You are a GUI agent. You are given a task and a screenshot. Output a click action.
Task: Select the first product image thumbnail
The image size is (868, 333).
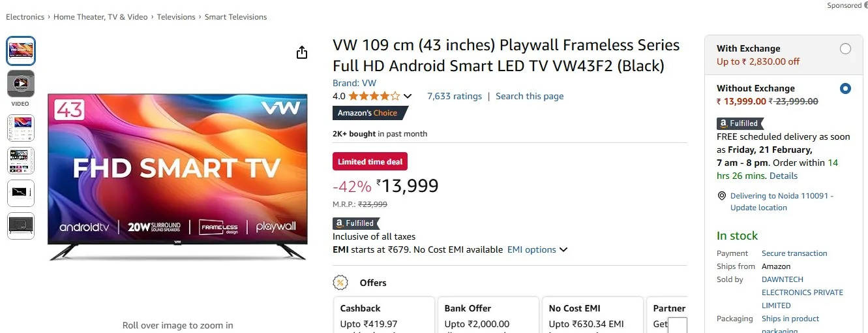pos(20,51)
